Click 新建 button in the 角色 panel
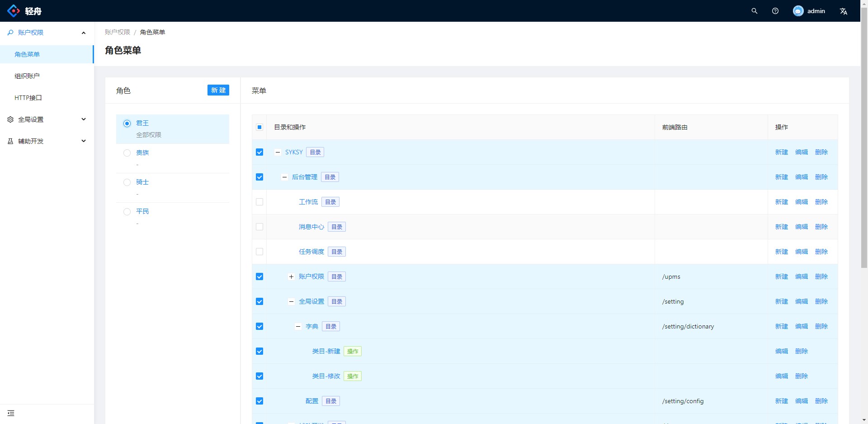 (x=218, y=90)
